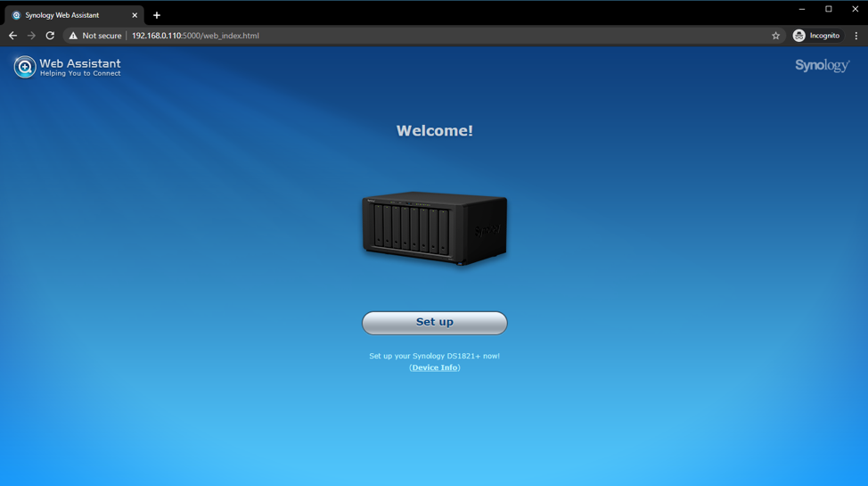Reload the Web Assistant page
The height and width of the screenshot is (486, 868).
50,36
